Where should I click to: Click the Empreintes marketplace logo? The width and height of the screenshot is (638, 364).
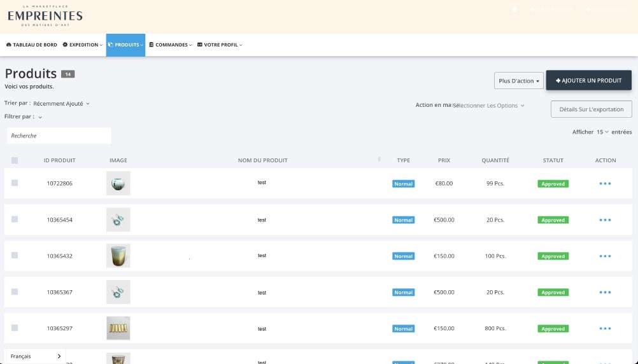pos(45,15)
